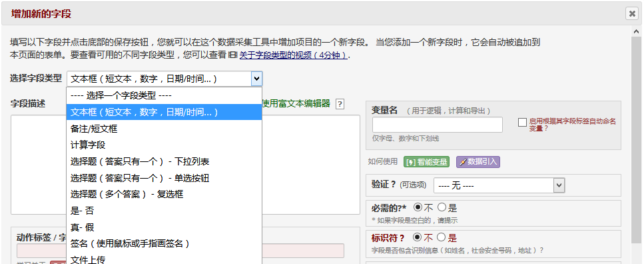Image resolution: width=644 pixels, height=264 pixels.
Task: Click the pipe icon on 数据引入 button
Action: [x=462, y=162]
